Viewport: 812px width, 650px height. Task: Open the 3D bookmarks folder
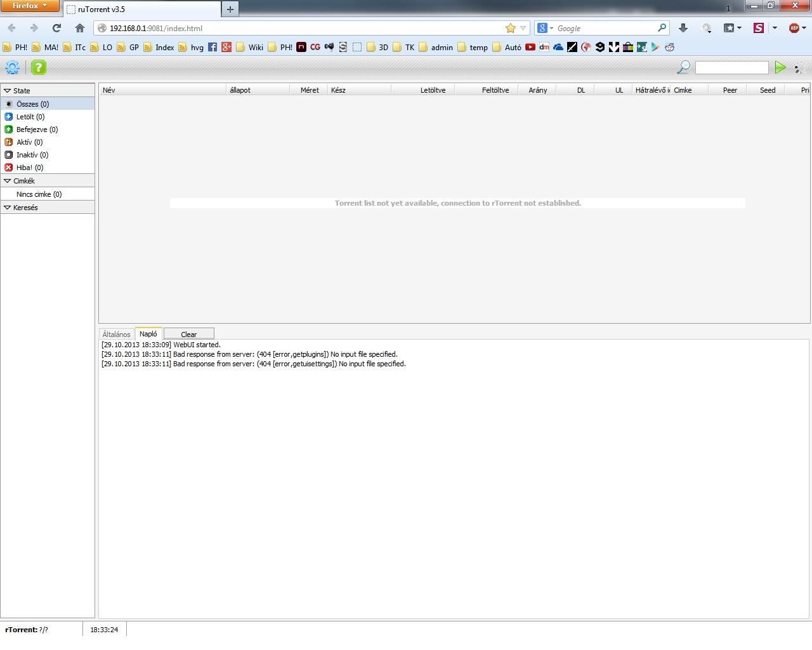coord(377,47)
